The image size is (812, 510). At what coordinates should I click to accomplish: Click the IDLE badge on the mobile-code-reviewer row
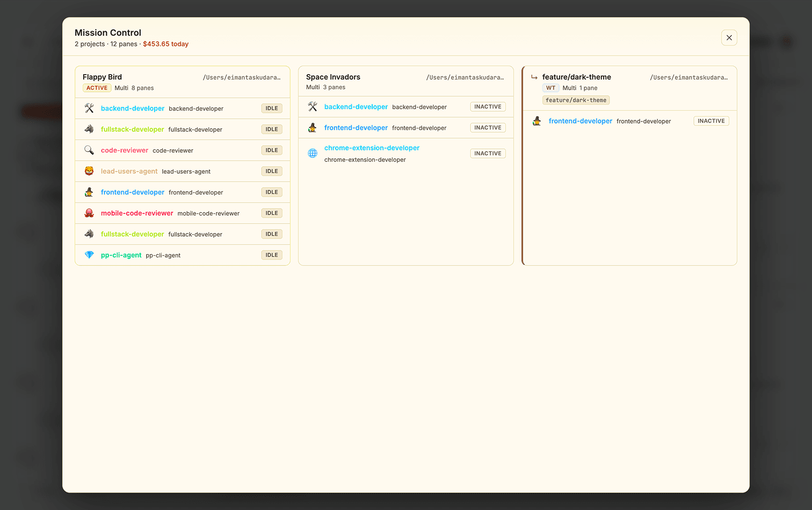tap(272, 213)
